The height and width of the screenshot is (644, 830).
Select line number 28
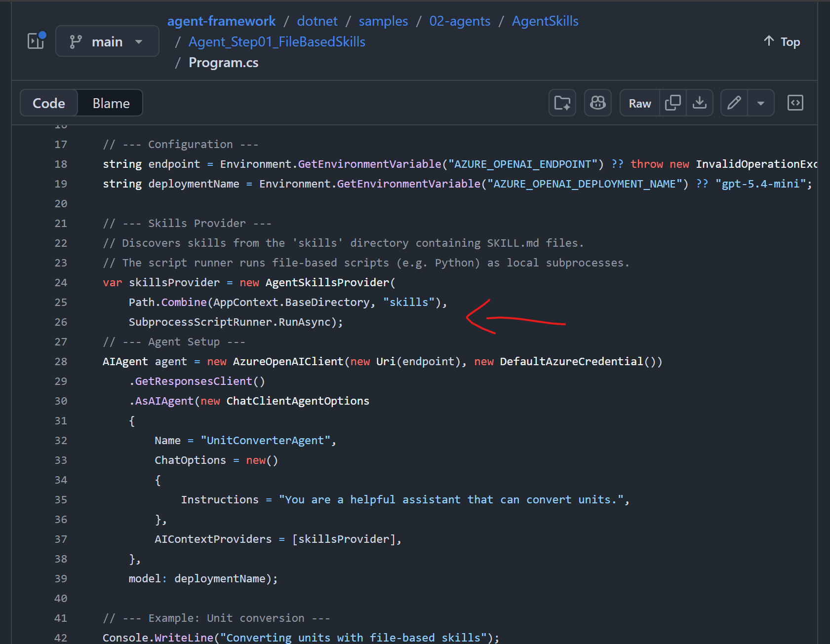click(x=61, y=361)
